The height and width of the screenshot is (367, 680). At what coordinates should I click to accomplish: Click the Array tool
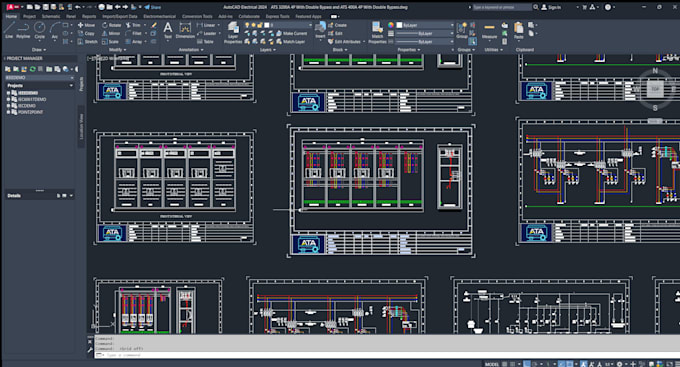(134, 42)
